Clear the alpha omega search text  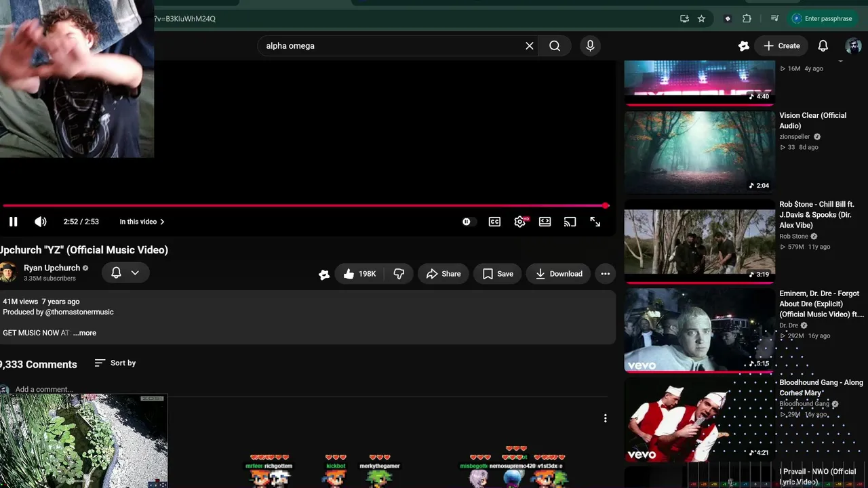[530, 46]
